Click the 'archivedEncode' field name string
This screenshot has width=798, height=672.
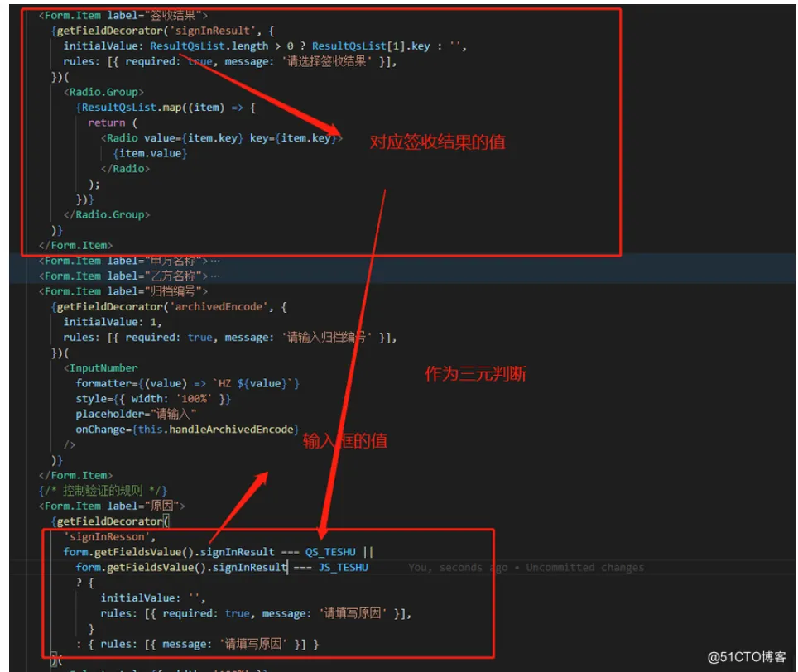tap(219, 307)
